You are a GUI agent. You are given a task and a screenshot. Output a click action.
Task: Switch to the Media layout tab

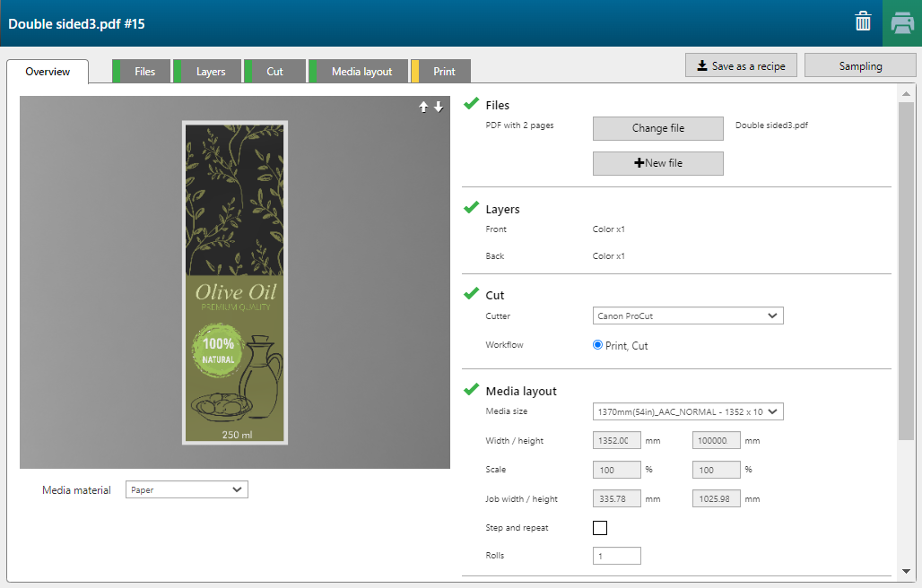point(361,72)
